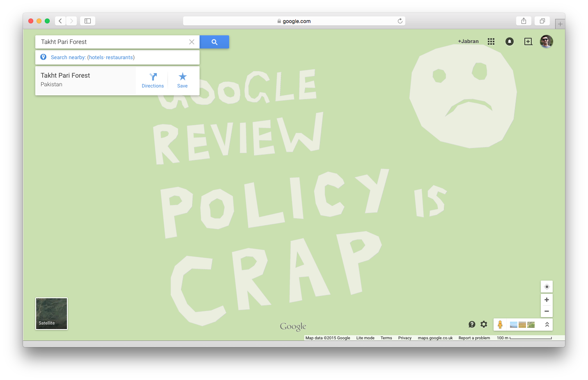Click the blue search magnifier button

(x=214, y=42)
